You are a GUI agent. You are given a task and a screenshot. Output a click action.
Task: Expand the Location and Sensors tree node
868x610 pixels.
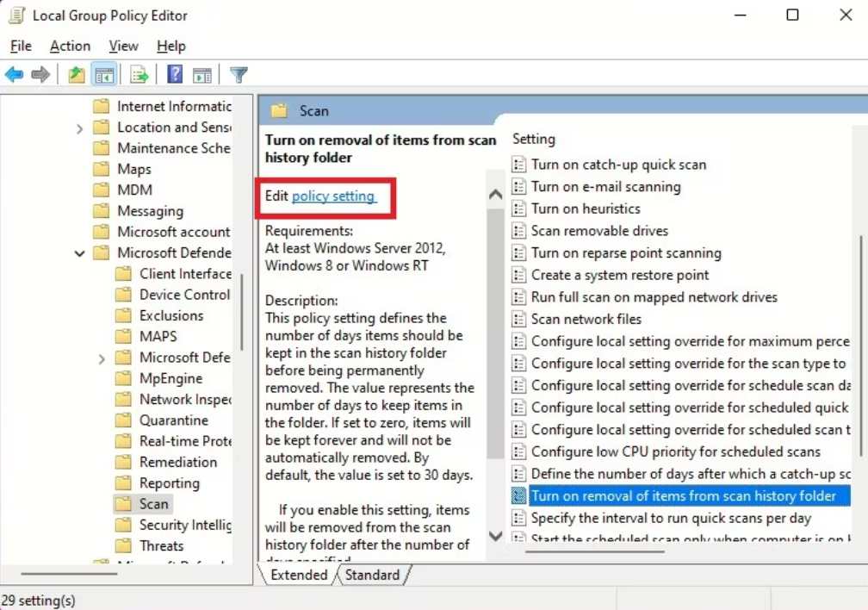point(80,128)
